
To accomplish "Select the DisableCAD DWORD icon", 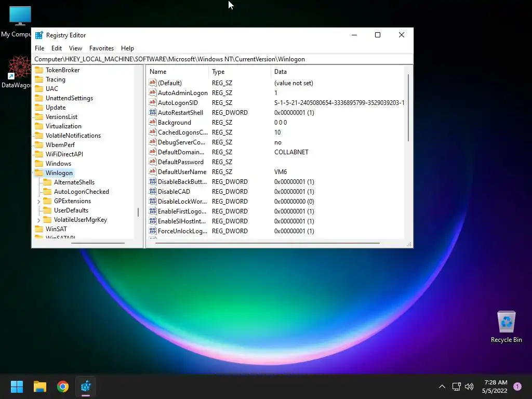I will coord(153,191).
